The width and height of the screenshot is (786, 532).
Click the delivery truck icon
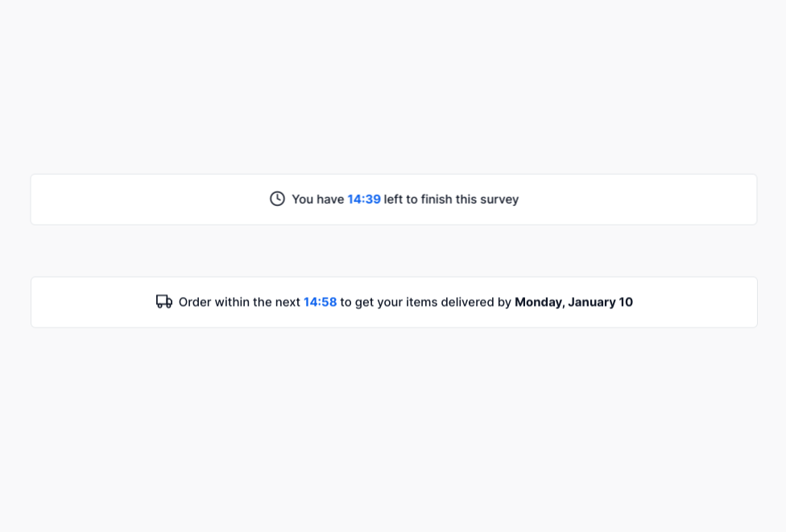[x=164, y=302]
